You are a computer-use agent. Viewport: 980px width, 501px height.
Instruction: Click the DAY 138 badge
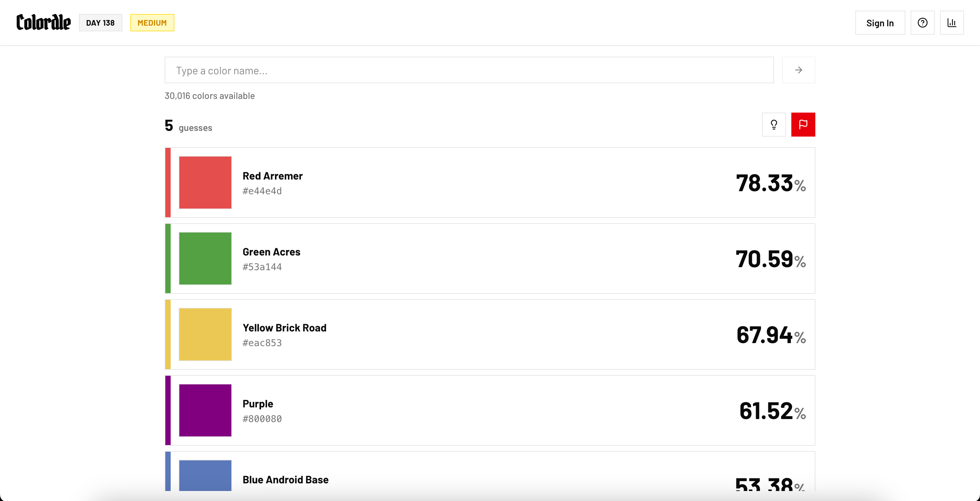point(100,23)
